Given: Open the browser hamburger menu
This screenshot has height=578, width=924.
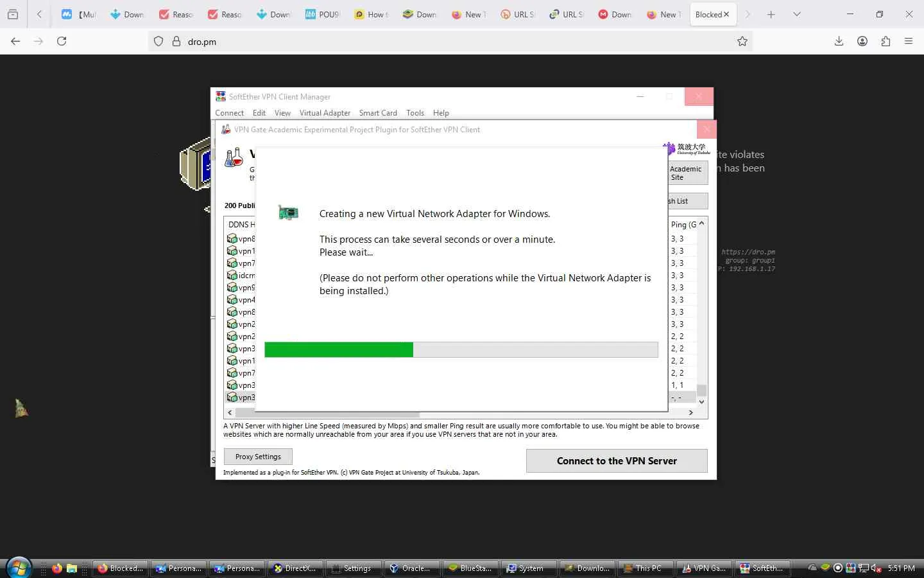Looking at the screenshot, I should tap(909, 41).
